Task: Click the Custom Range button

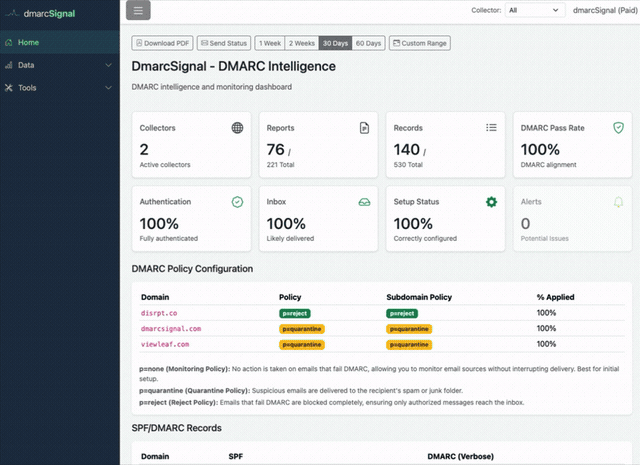Action: pos(420,43)
